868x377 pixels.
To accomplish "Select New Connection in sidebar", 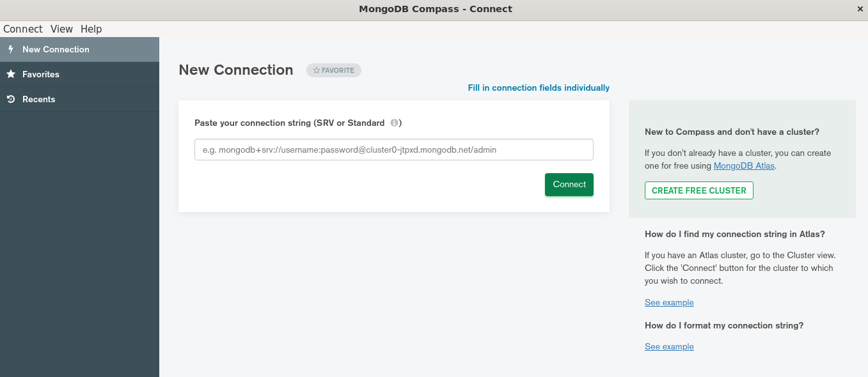I will [x=79, y=49].
